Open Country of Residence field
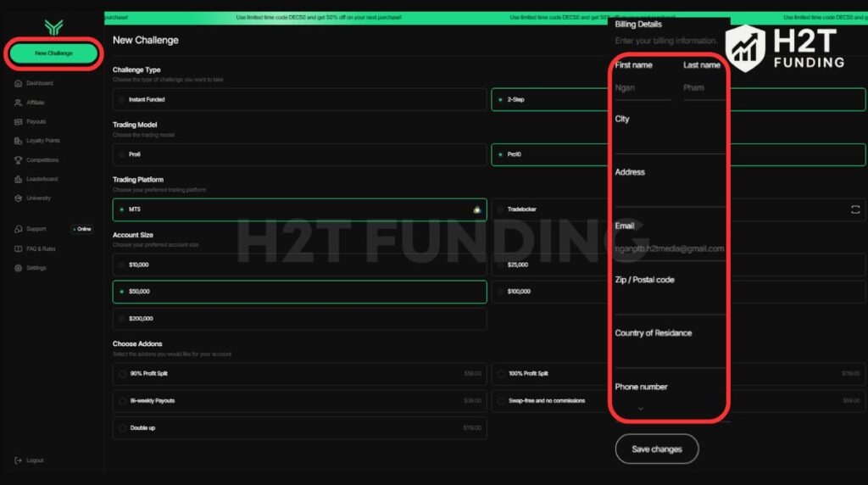The width and height of the screenshot is (868, 485). pyautogui.click(x=670, y=355)
